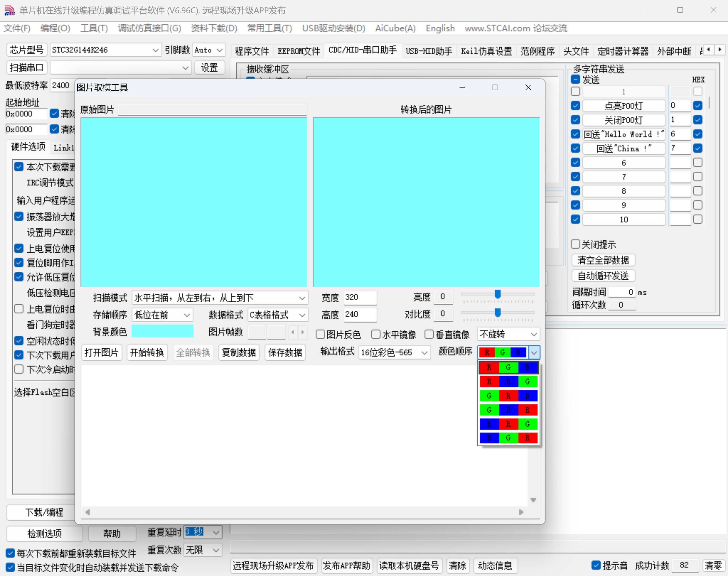Select the B-G-R color order option

(508, 438)
